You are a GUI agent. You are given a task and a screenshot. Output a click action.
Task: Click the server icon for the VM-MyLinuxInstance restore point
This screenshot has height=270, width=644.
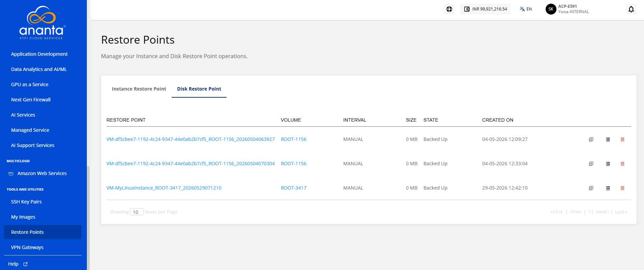(608, 188)
